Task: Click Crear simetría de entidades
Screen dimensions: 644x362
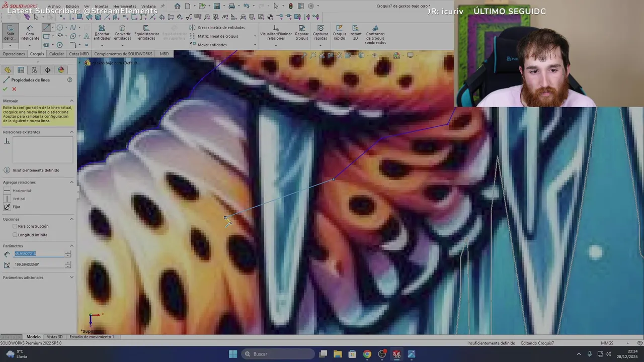Action: click(217, 28)
